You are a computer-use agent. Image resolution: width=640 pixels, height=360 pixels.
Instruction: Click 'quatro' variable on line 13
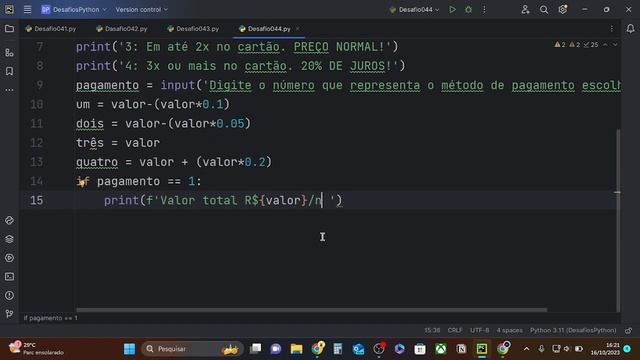(x=97, y=162)
